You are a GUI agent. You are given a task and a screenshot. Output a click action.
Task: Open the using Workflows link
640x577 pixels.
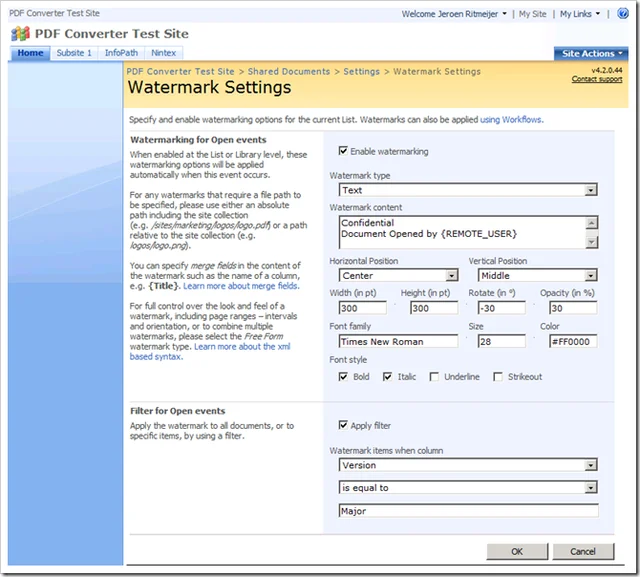pyautogui.click(x=512, y=120)
